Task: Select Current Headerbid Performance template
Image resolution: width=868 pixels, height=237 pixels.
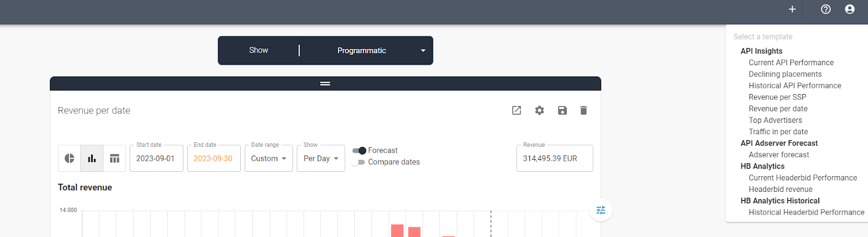Action: tap(803, 178)
